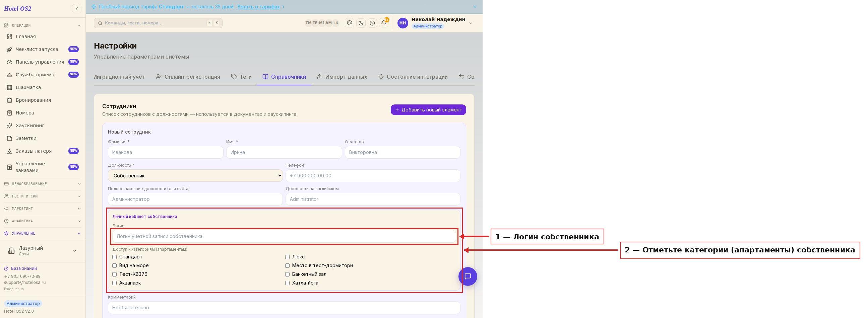This screenshot has width=868, height=318.
Task: Click the search magnifier icon
Action: coord(100,23)
